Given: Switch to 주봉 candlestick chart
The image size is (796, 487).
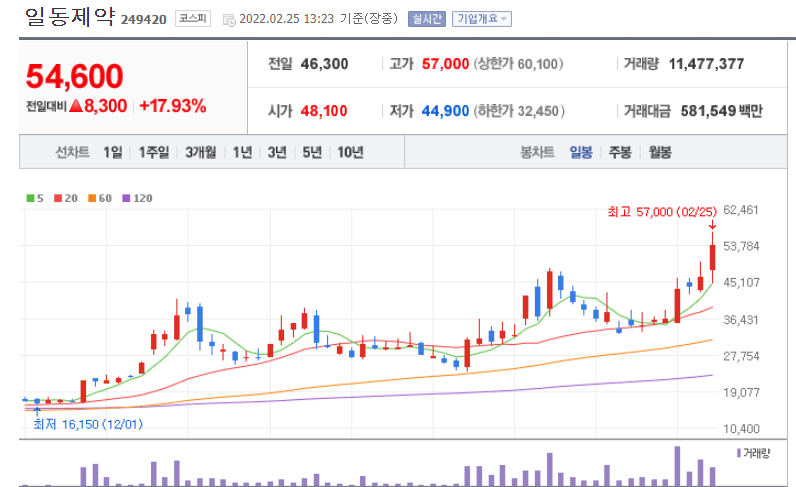Looking at the screenshot, I should [x=620, y=152].
